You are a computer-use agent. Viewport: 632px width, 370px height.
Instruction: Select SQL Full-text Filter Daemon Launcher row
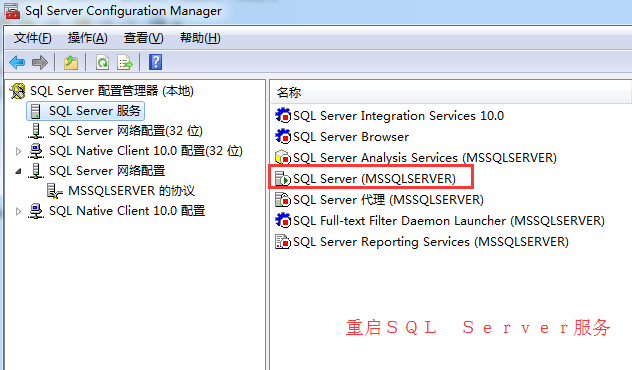449,220
